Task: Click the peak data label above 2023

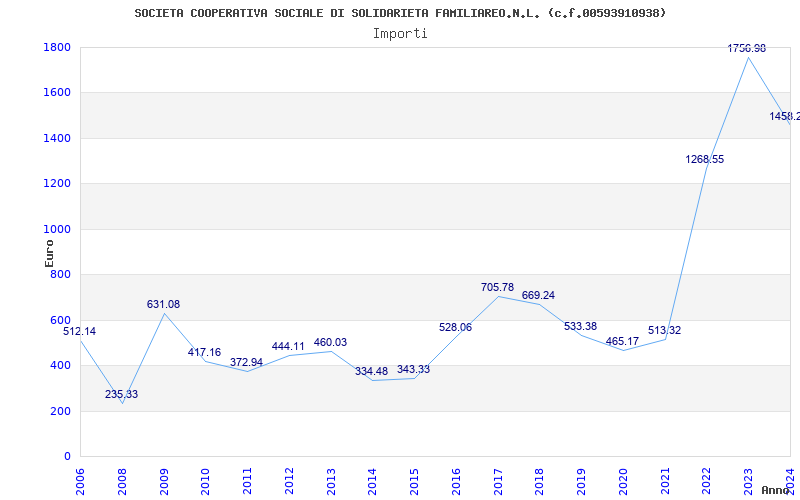Action: click(747, 48)
